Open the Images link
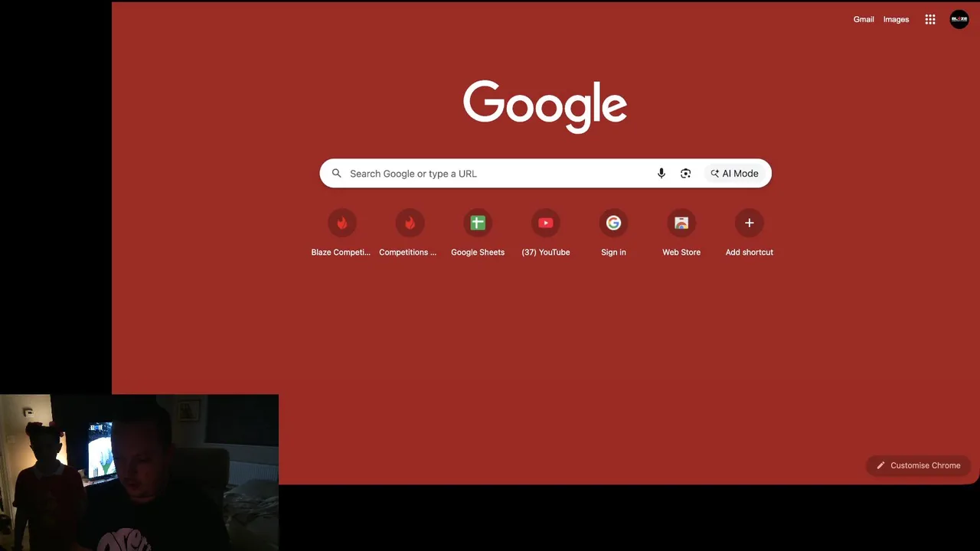980x551 pixels. pyautogui.click(x=896, y=20)
